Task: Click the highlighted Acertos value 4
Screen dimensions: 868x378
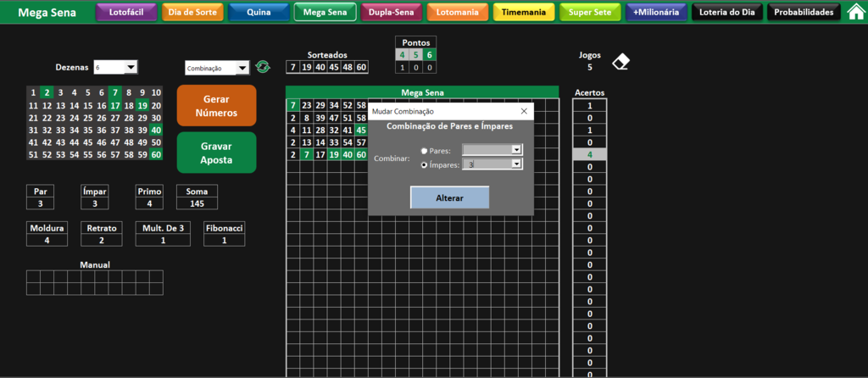Action: click(590, 154)
